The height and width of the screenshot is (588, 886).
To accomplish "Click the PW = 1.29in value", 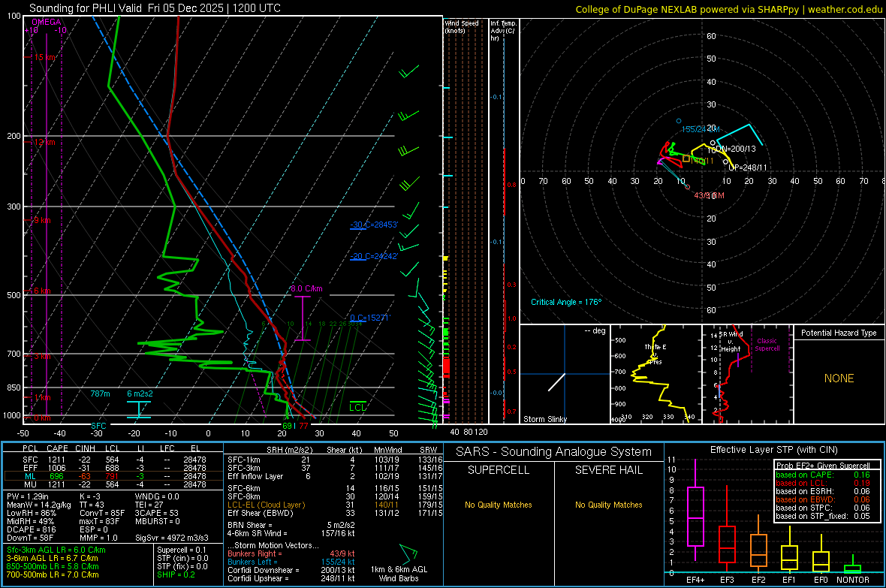I will [x=28, y=496].
